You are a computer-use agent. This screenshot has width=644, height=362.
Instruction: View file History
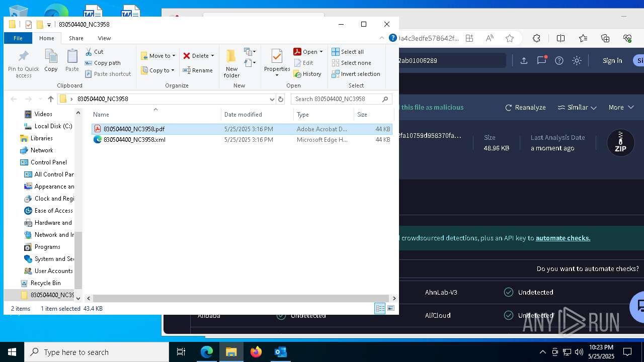point(307,74)
